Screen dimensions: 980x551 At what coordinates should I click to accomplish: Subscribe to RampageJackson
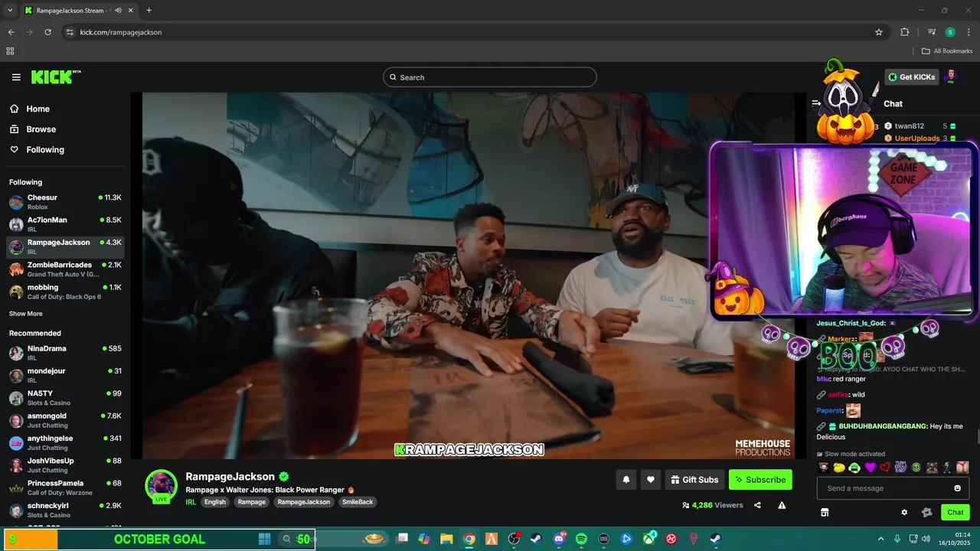pyautogui.click(x=760, y=480)
